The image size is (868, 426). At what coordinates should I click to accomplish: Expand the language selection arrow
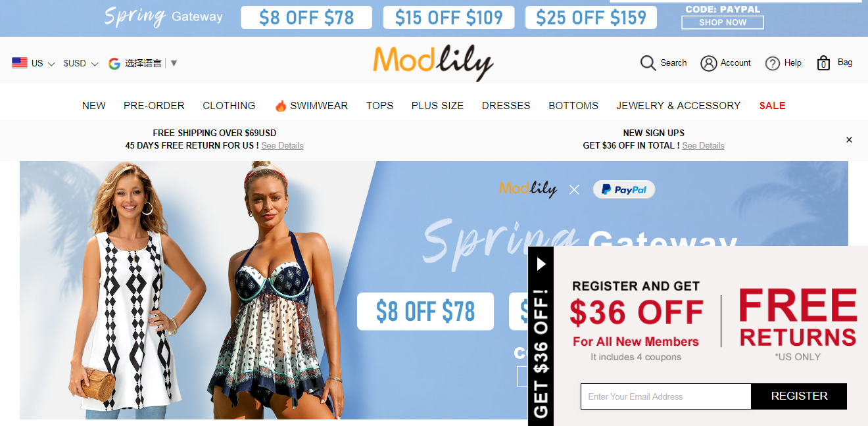(x=174, y=63)
